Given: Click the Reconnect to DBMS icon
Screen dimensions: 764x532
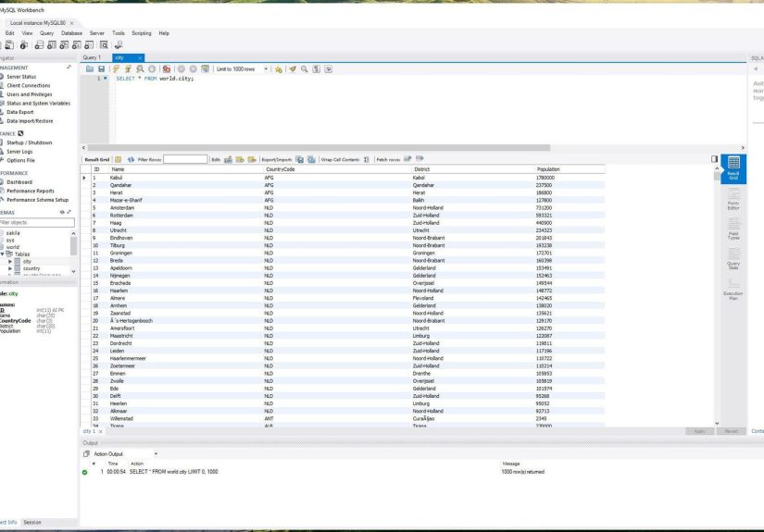Looking at the screenshot, I should [119, 45].
